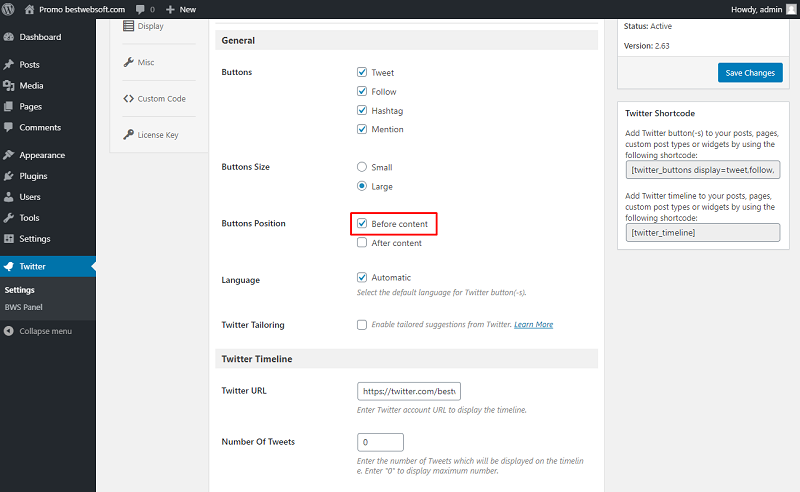The height and width of the screenshot is (492, 800).
Task: Click the WordPress logo icon
Action: click(x=8, y=9)
